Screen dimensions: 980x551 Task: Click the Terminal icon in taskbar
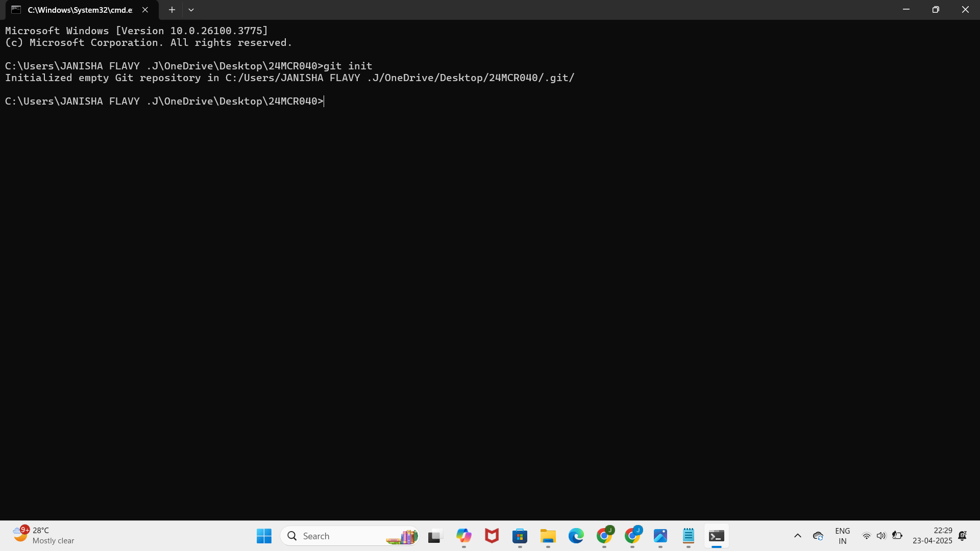(x=717, y=536)
